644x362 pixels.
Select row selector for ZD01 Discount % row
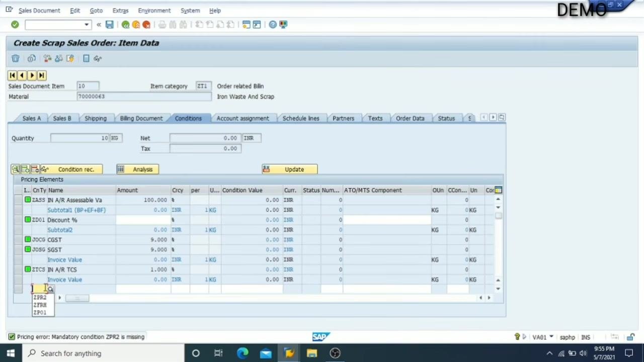click(19, 220)
